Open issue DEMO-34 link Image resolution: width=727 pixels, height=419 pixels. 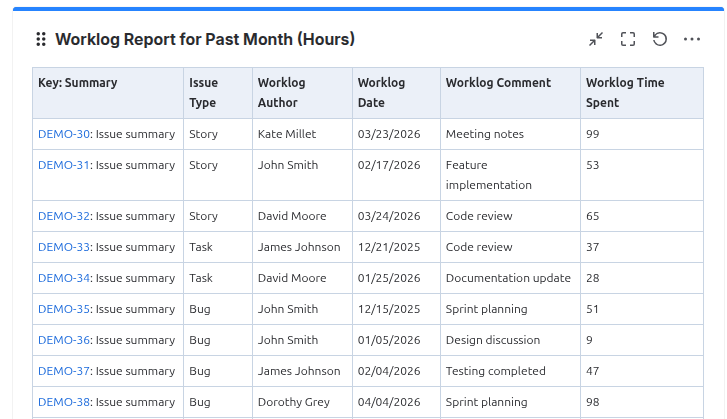tap(64, 278)
